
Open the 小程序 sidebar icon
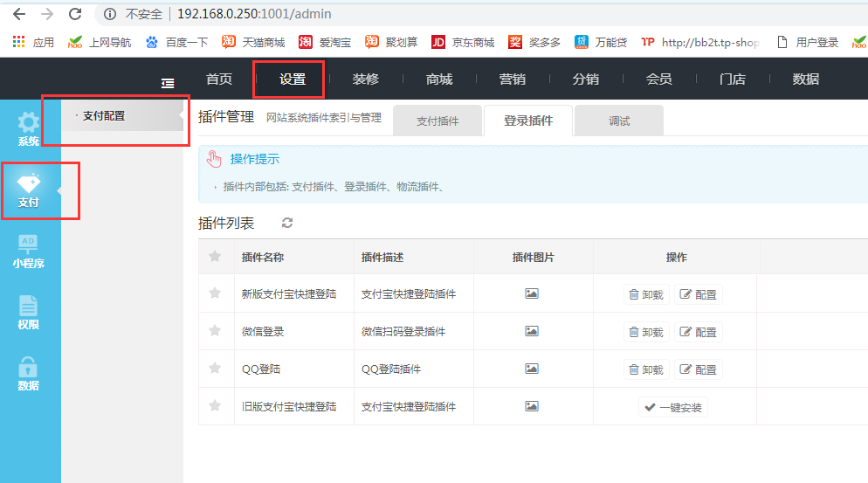click(x=29, y=250)
